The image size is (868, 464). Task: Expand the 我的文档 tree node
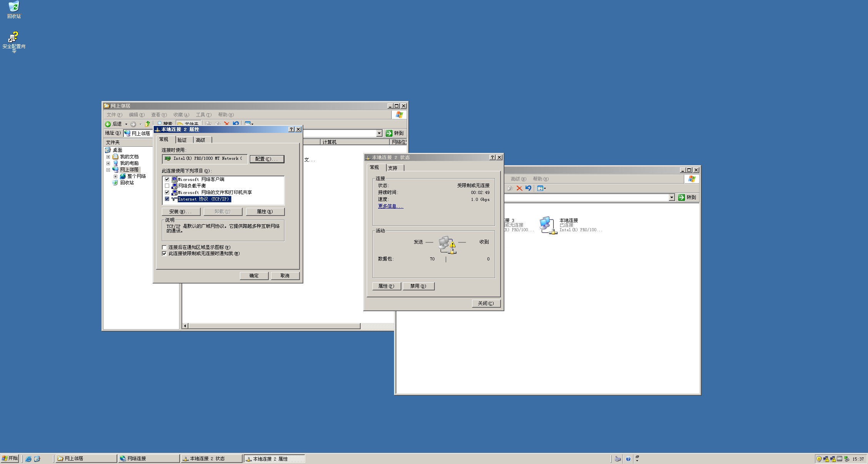click(108, 157)
